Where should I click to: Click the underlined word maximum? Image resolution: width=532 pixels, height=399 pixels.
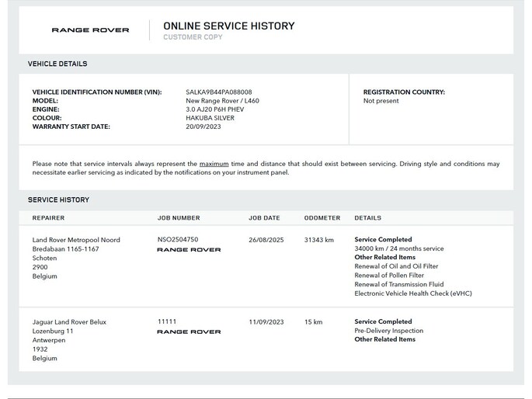coord(214,164)
